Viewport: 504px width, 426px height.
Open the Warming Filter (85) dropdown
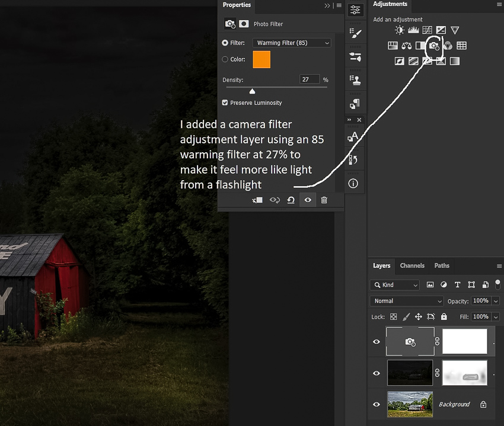tap(292, 43)
